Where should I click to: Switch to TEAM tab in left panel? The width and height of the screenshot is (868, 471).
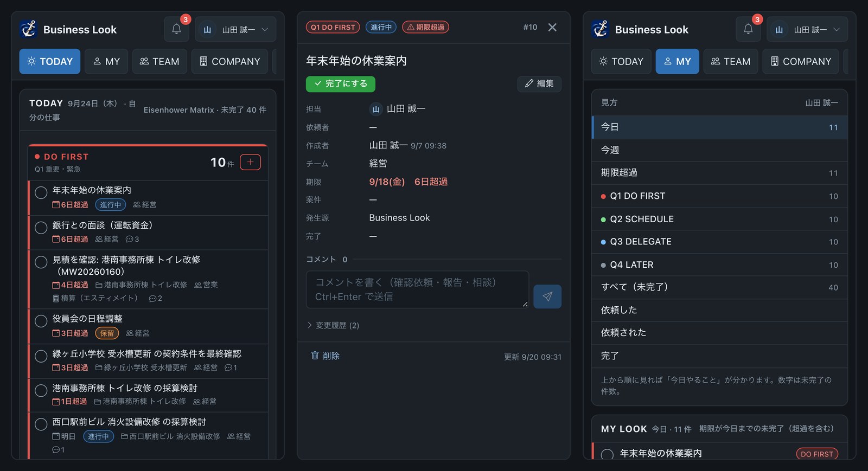159,61
